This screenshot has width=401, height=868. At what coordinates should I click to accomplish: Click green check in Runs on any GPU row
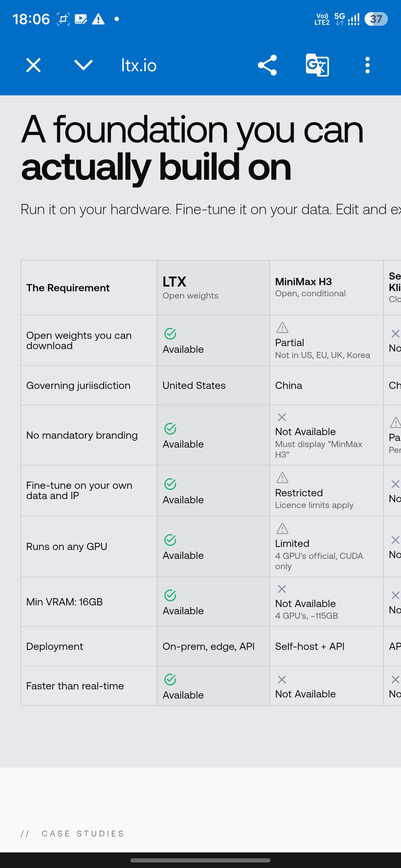click(170, 540)
